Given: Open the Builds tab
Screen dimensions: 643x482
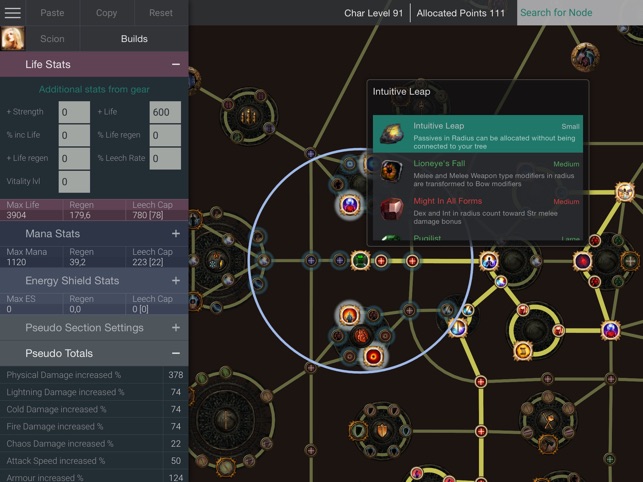Looking at the screenshot, I should [135, 39].
